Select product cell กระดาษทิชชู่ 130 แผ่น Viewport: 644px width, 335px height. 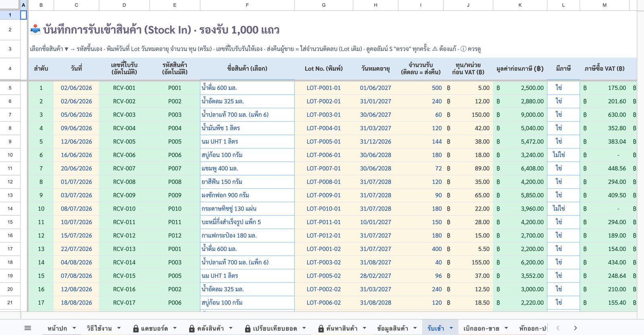tap(247, 209)
